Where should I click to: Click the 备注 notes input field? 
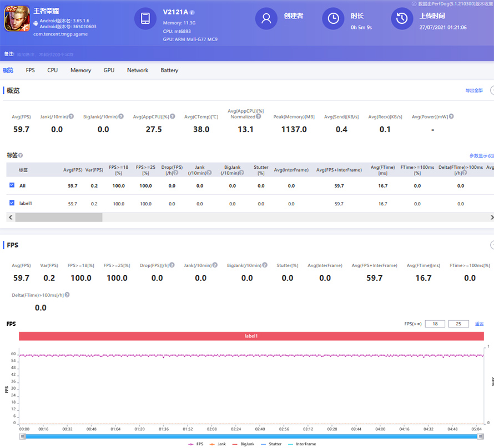(45, 54)
